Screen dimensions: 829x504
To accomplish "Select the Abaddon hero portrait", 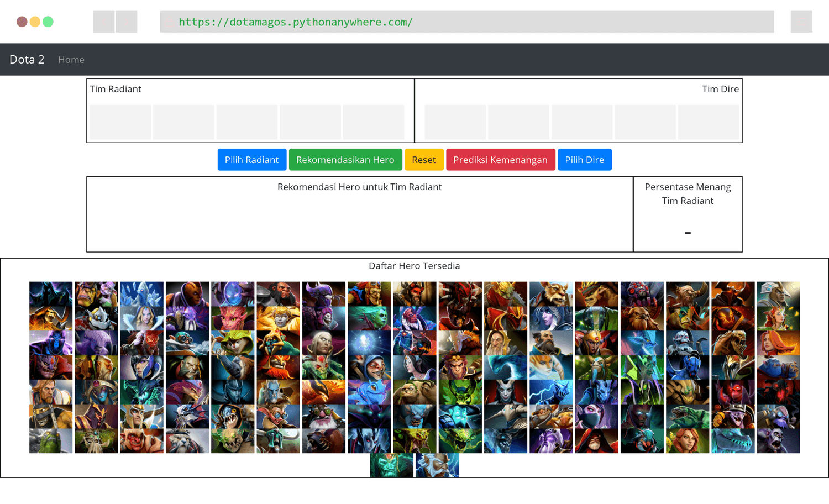I will click(51, 294).
